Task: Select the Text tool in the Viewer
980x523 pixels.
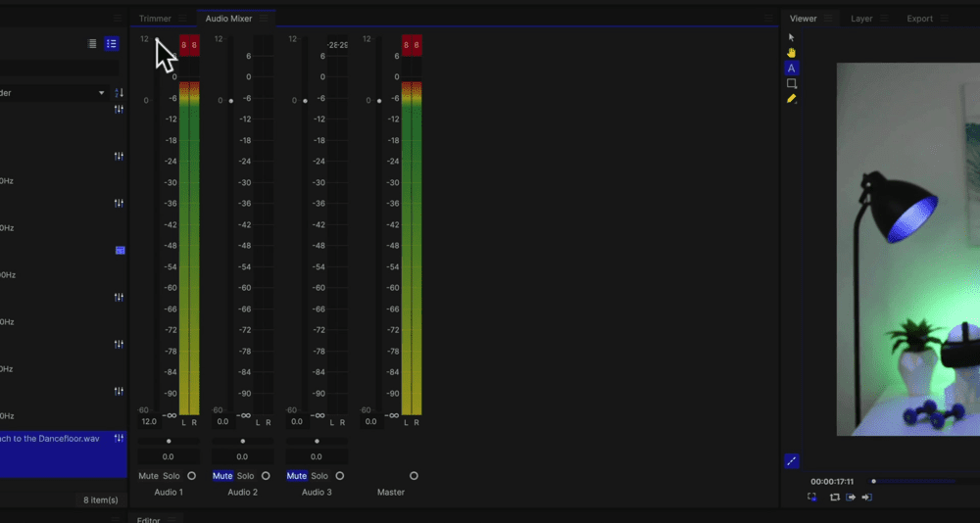Action: coord(791,69)
